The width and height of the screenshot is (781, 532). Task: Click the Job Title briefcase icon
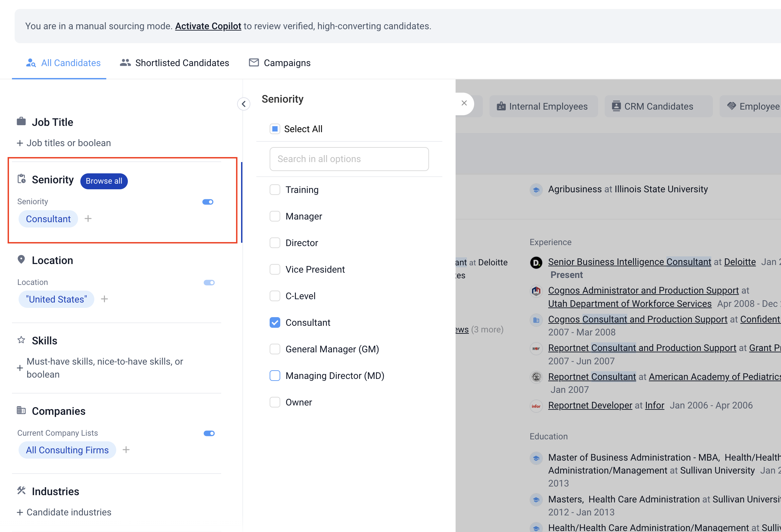tap(21, 121)
